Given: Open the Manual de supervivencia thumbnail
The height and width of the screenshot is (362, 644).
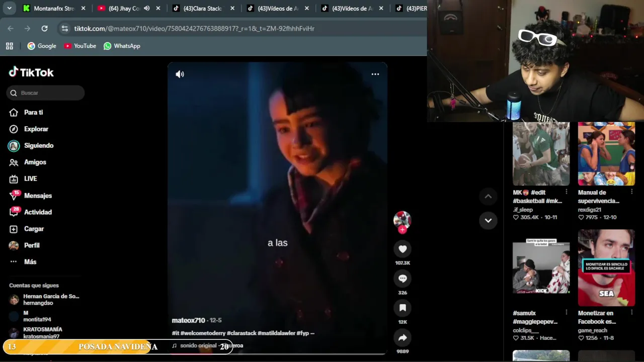Looking at the screenshot, I should coord(606,154).
